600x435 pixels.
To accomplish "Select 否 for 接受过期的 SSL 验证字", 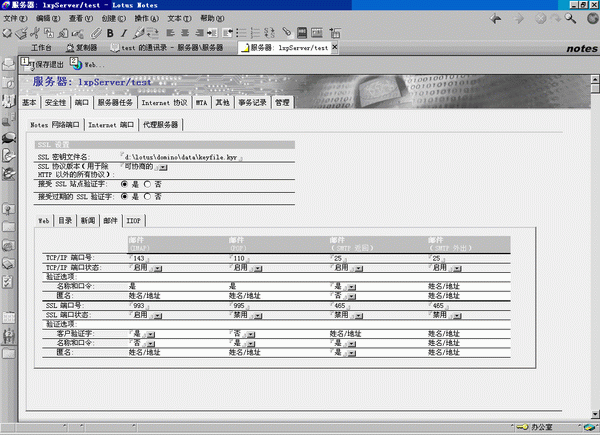I will pyautogui.click(x=147, y=197).
